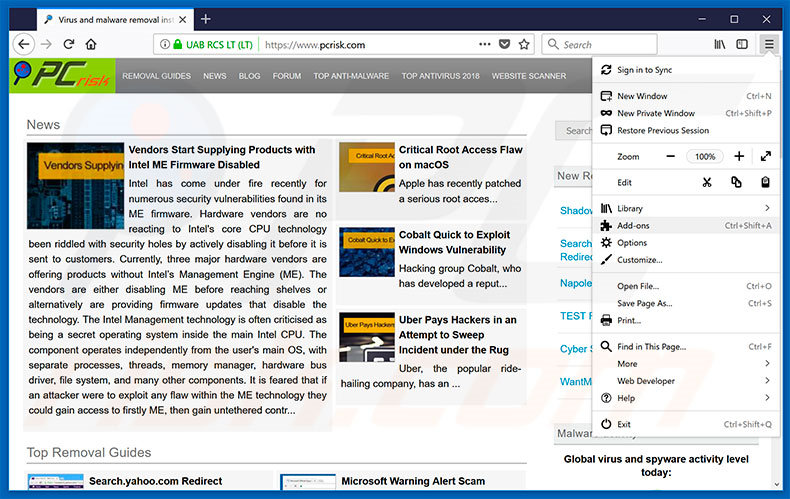Click the scroll down arrow of page scrollbar

(x=776, y=484)
